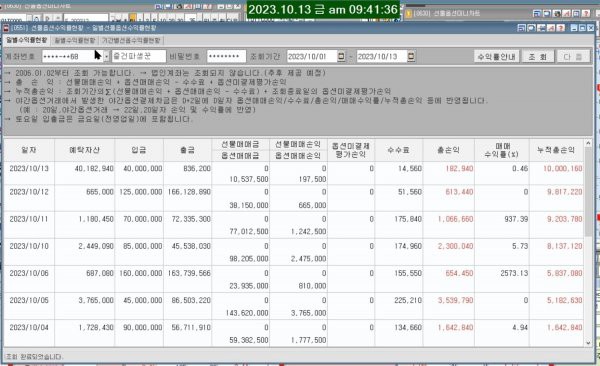Click the help question-mark icon in title bar
Image resolution: width=600 pixels, height=366 pixels.
tap(561, 28)
